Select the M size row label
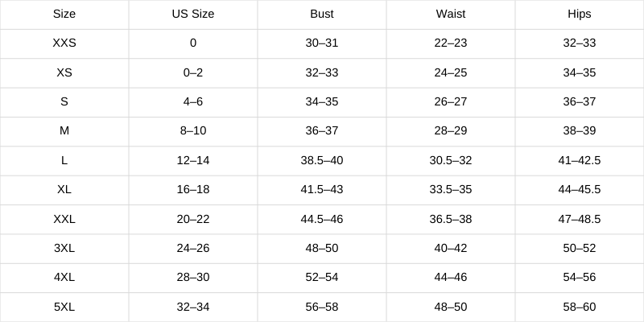 pyautogui.click(x=64, y=130)
